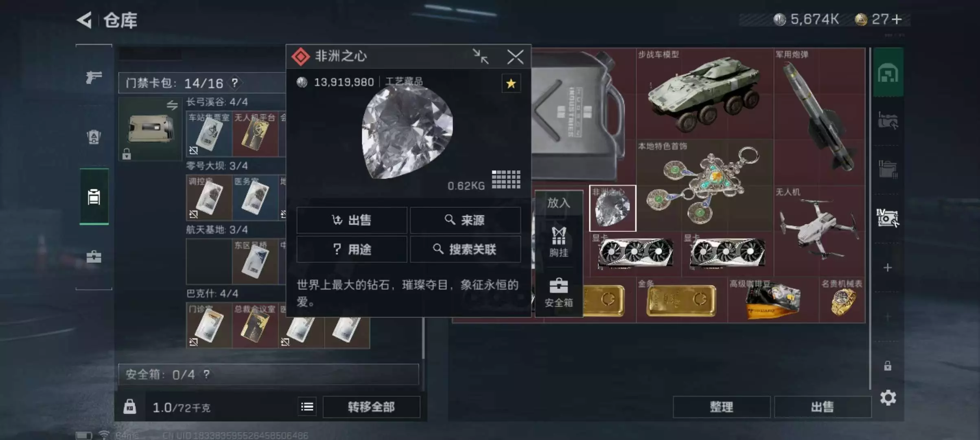The image size is (980, 440).
Task: Click the 转移全部 button
Action: [371, 407]
